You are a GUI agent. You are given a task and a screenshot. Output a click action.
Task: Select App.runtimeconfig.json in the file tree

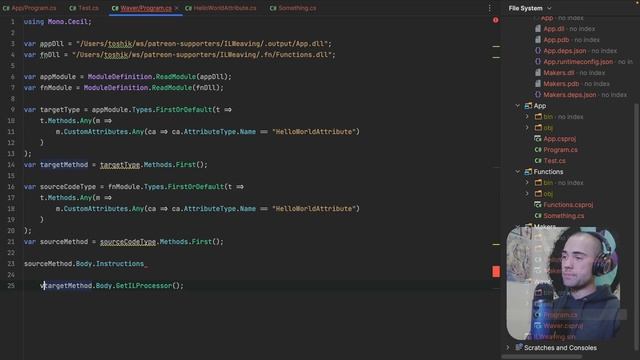(578, 62)
